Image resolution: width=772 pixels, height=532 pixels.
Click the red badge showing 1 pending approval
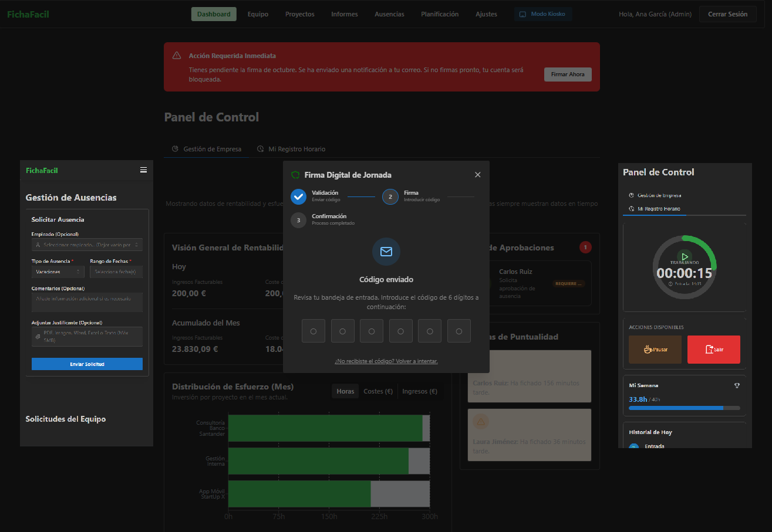pos(585,248)
